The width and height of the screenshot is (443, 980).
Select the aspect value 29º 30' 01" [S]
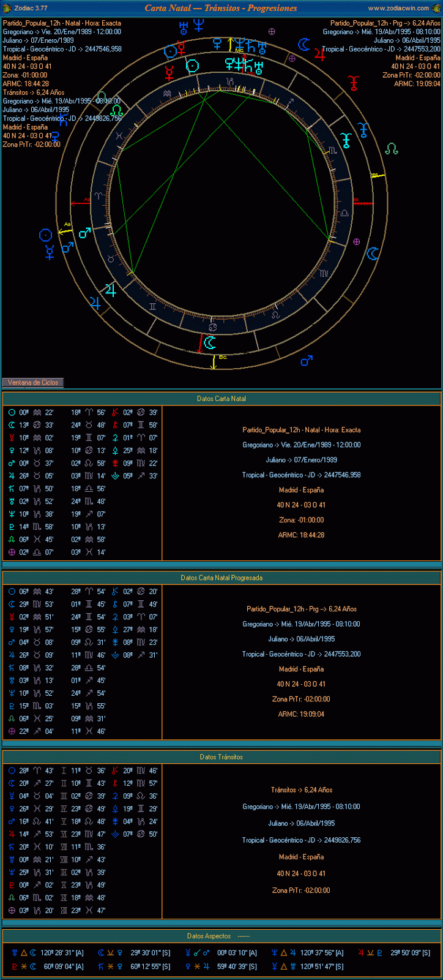point(151,953)
